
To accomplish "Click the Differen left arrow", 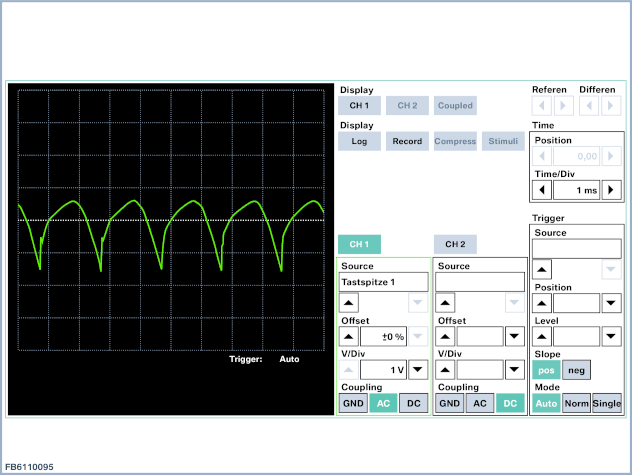I will tap(589, 106).
